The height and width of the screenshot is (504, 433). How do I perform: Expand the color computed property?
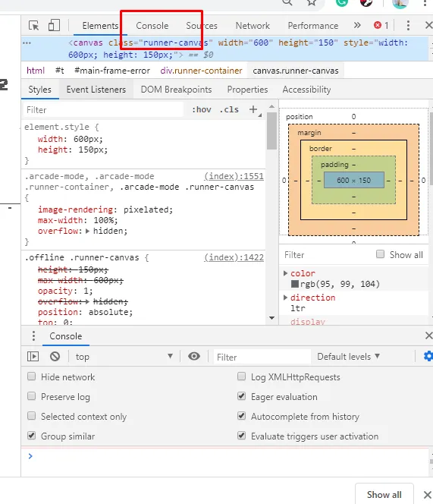(285, 273)
